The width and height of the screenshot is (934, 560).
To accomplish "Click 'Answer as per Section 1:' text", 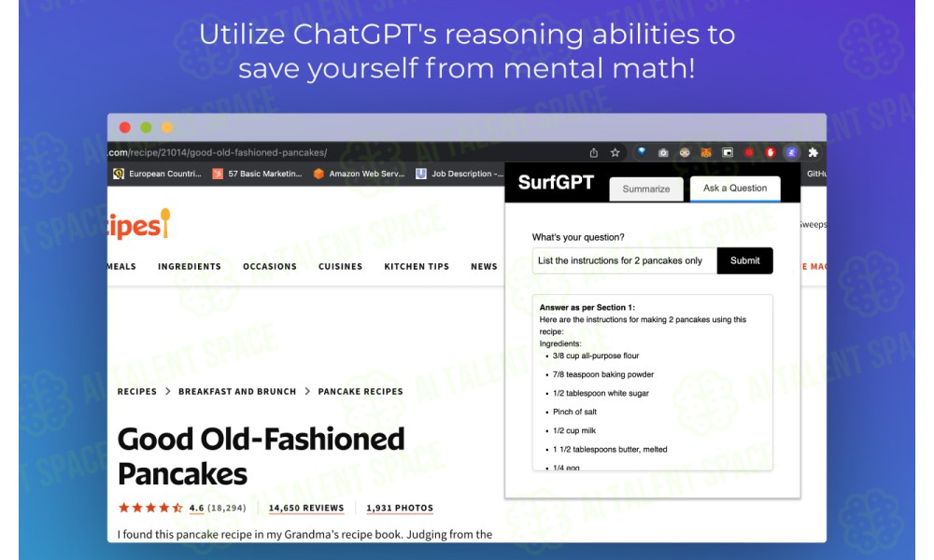I will 587,308.
